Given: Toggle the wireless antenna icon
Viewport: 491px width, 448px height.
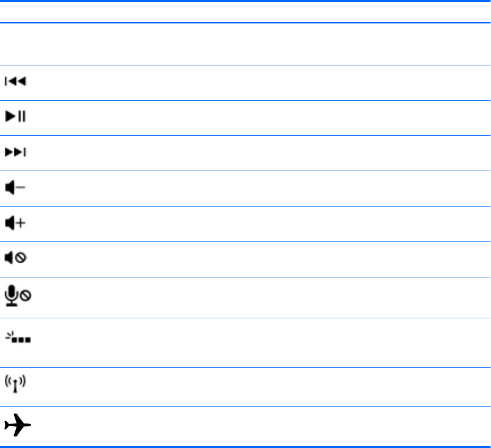Looking at the screenshot, I should pyautogui.click(x=16, y=385).
